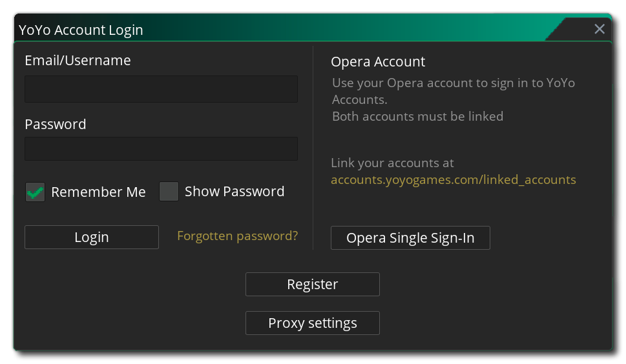
Task: Open the Forgotten password link
Action: pos(238,236)
